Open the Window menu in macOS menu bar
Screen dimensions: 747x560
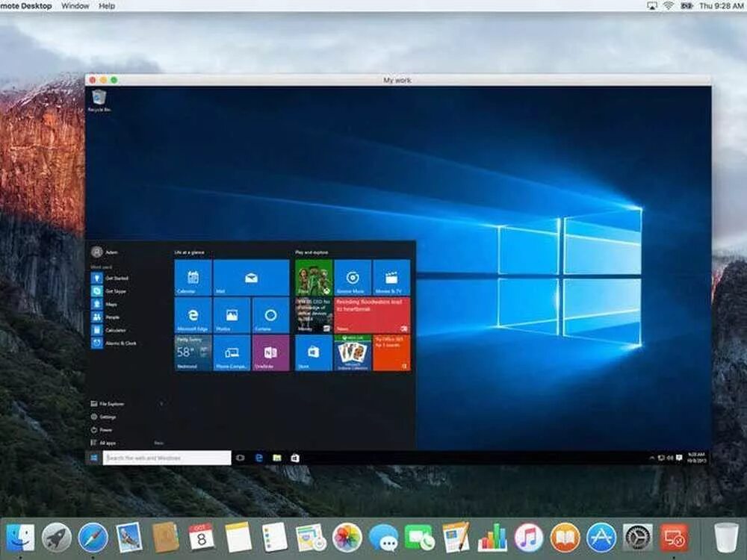tap(75, 6)
